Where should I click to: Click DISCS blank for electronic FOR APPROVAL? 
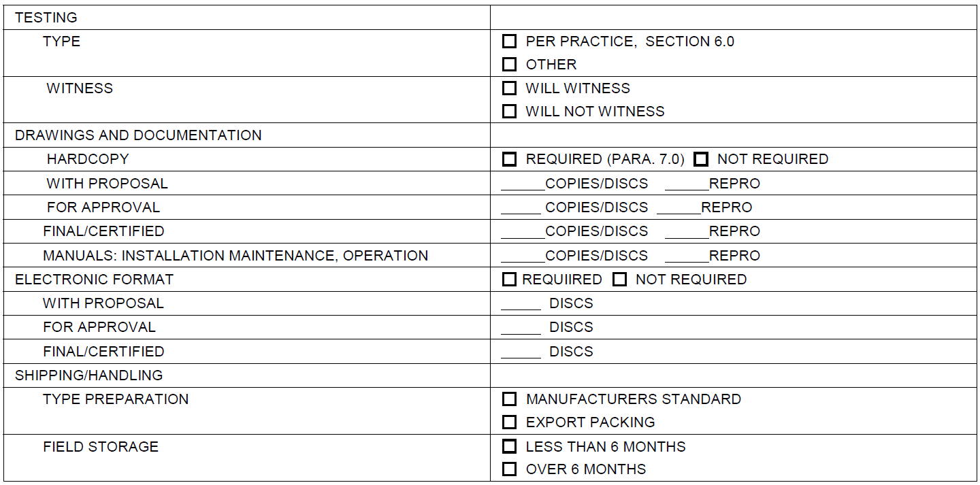coord(521,329)
